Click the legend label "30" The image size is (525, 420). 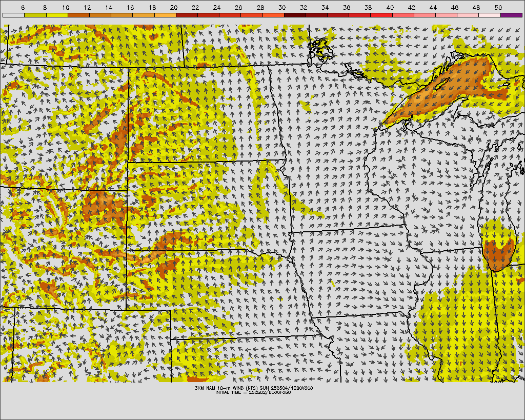tap(282, 7)
